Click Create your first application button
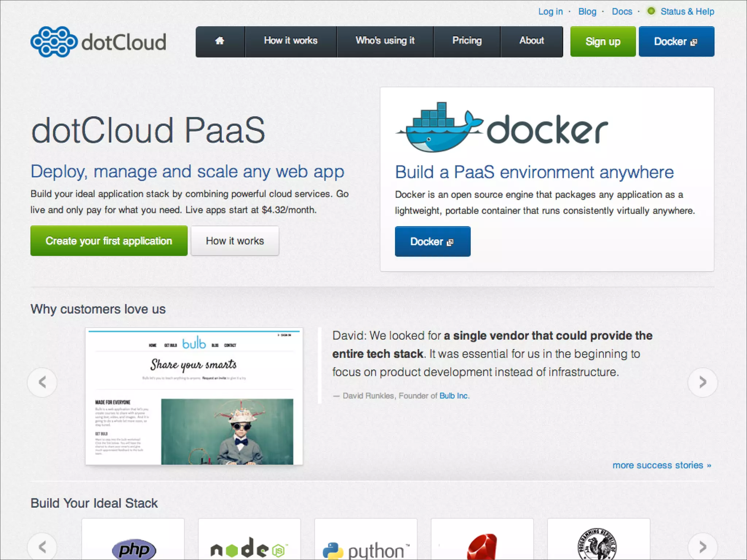This screenshot has height=560, width=747. (x=109, y=241)
